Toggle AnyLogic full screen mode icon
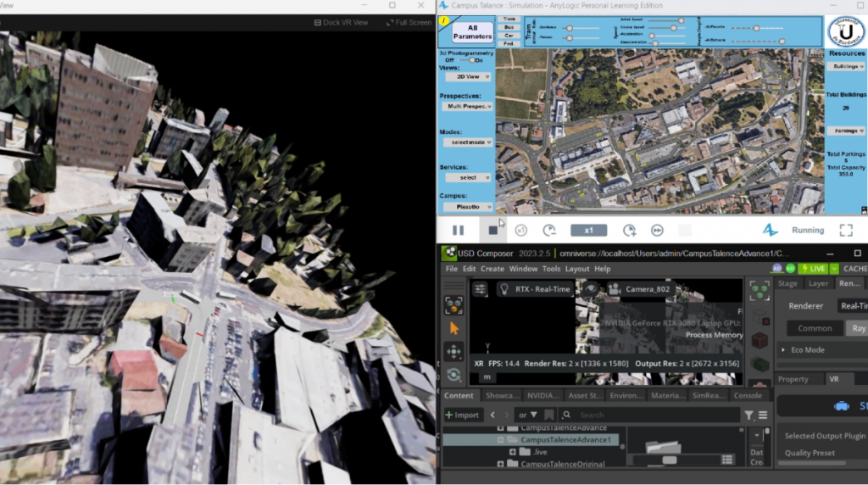The height and width of the screenshot is (485, 868). coord(845,231)
